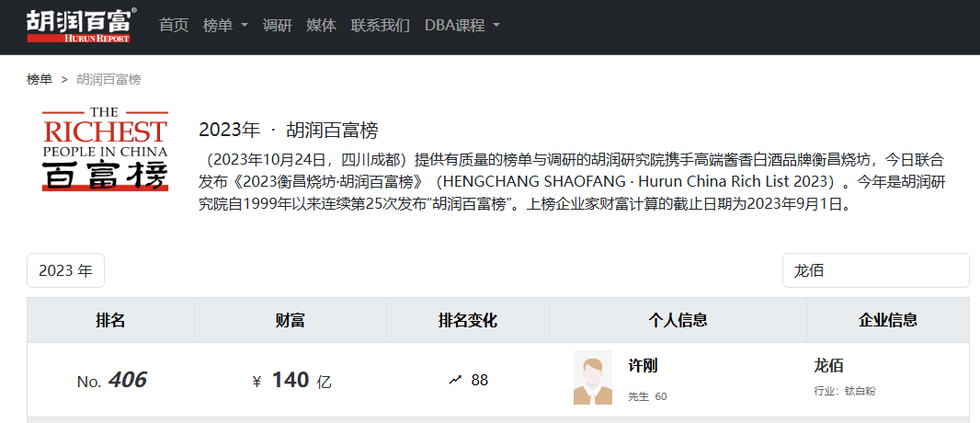The height and width of the screenshot is (423, 980).
Task: Open the 2023 年 year selector
Action: coord(65,270)
